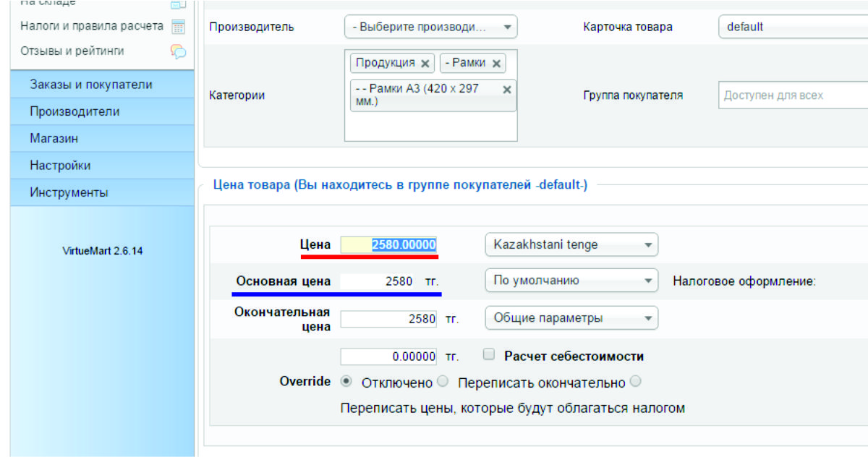Screen dimensions: 868x457
Task: Open the manufacturer selection dropdown
Action: pos(430,27)
